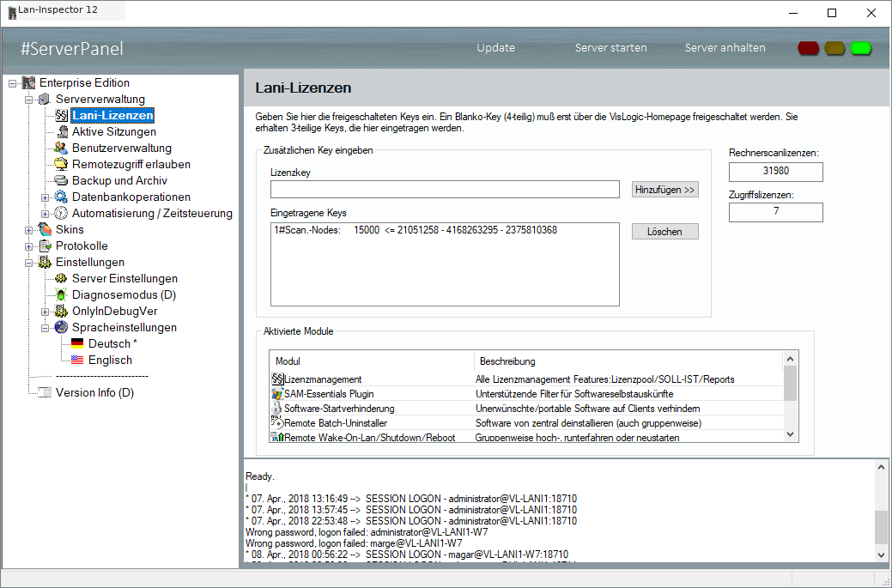Click the Enterprise Edition tree icon

(x=28, y=83)
